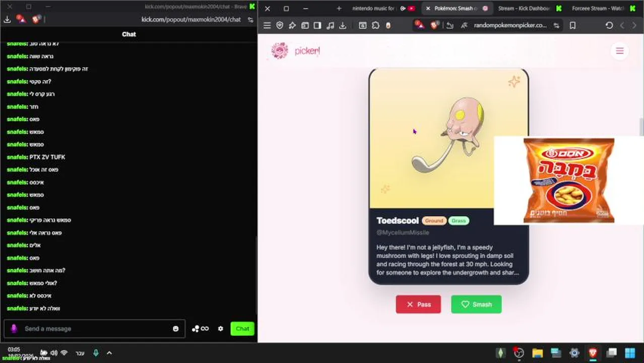Open Brave browser from taskbar
The image size is (644, 363).
tap(593, 353)
